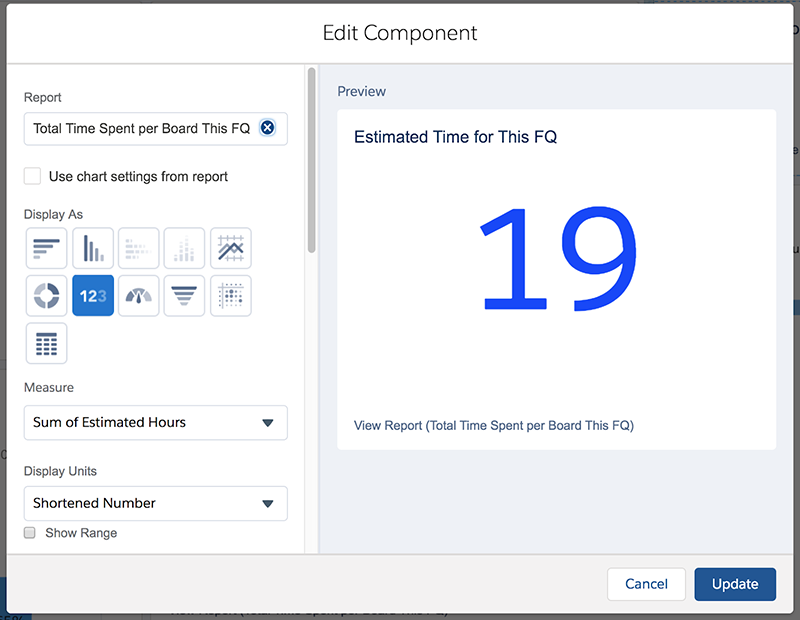Select donut chart display type
The width and height of the screenshot is (800, 620).
click(46, 296)
